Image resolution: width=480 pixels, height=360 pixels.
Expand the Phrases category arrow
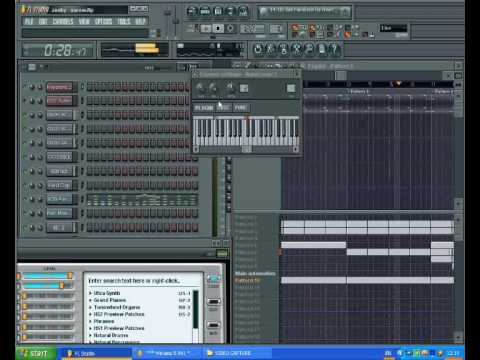click(x=90, y=321)
